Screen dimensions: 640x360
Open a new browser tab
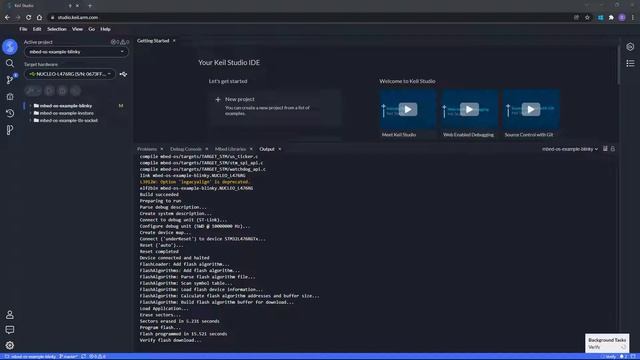pyautogui.click(x=90, y=6)
